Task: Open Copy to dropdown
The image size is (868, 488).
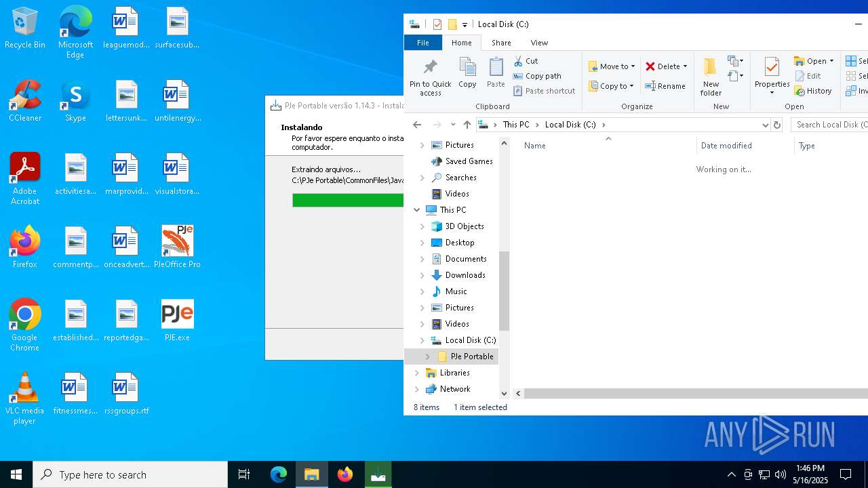Action: (611, 86)
